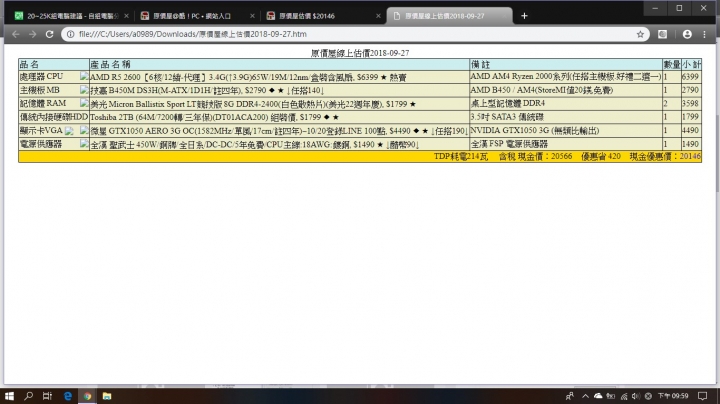Click the '全漢 FSP 電源供應器' note cell
The width and height of the screenshot is (720, 404).
pos(566,145)
